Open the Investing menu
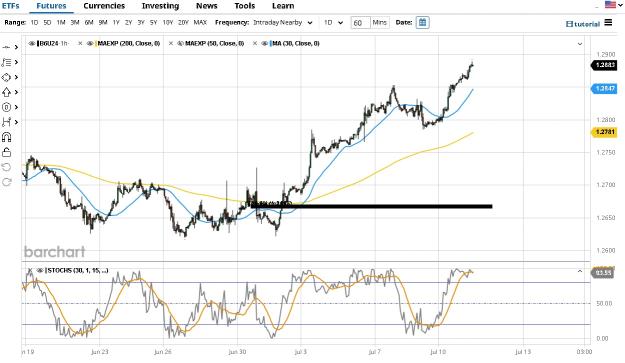Image resolution: width=625 pixels, height=363 pixels. [160, 6]
